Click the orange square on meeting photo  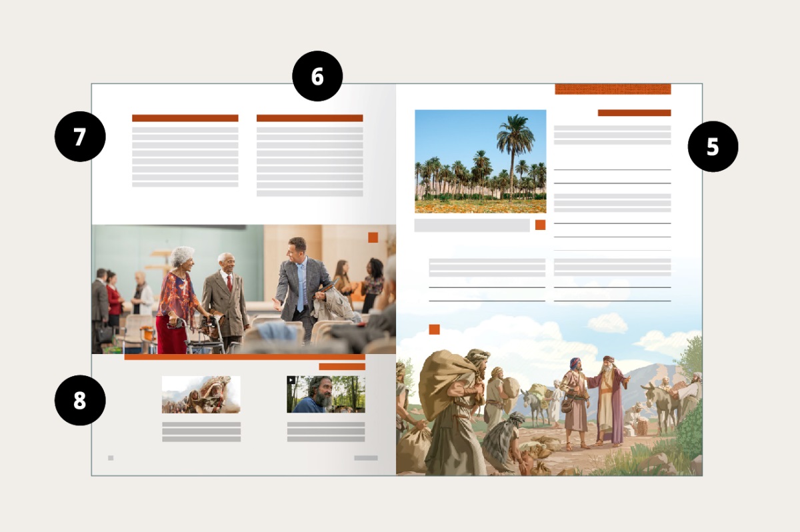pyautogui.click(x=373, y=237)
